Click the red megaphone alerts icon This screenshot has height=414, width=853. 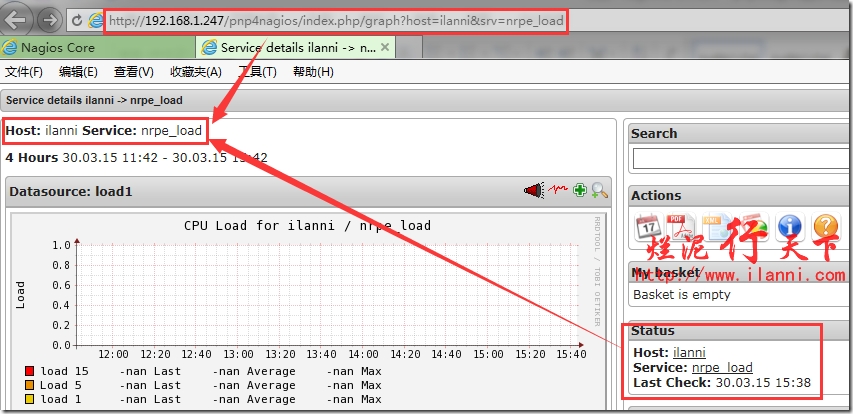click(x=534, y=190)
